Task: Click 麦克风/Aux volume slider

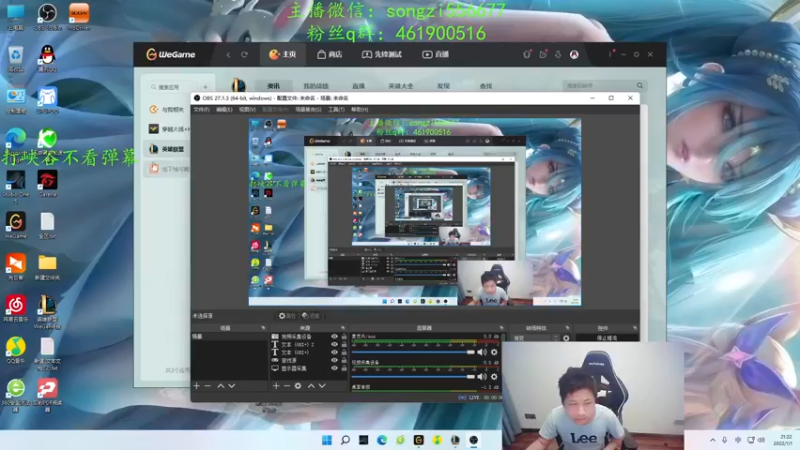Action: [x=413, y=352]
